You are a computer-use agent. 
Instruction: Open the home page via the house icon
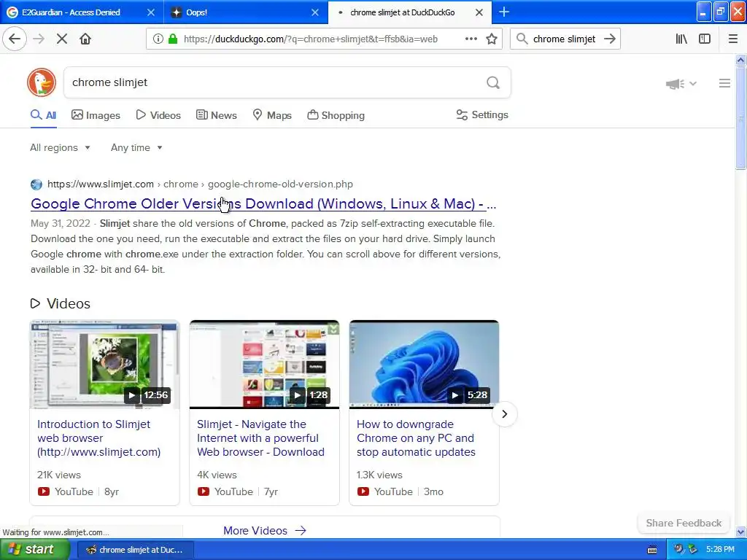tap(85, 39)
